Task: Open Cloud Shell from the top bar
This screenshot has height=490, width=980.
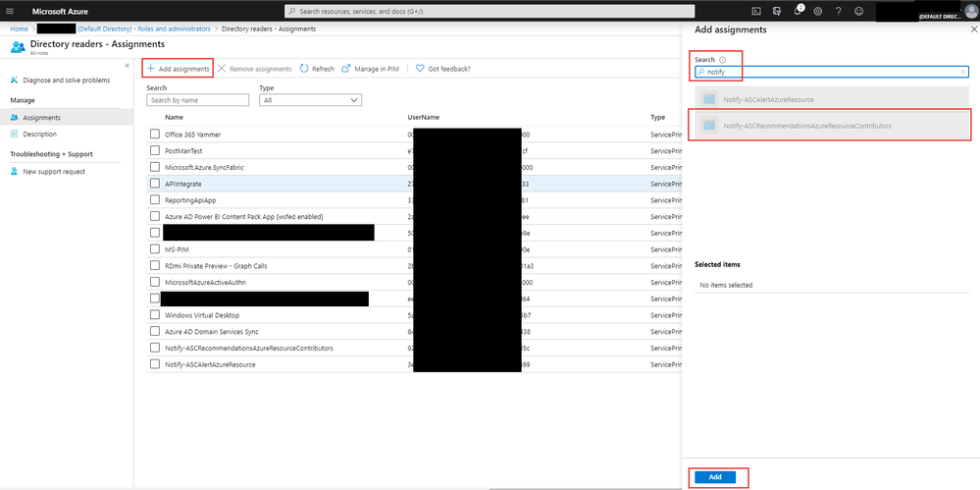Action: click(x=755, y=11)
